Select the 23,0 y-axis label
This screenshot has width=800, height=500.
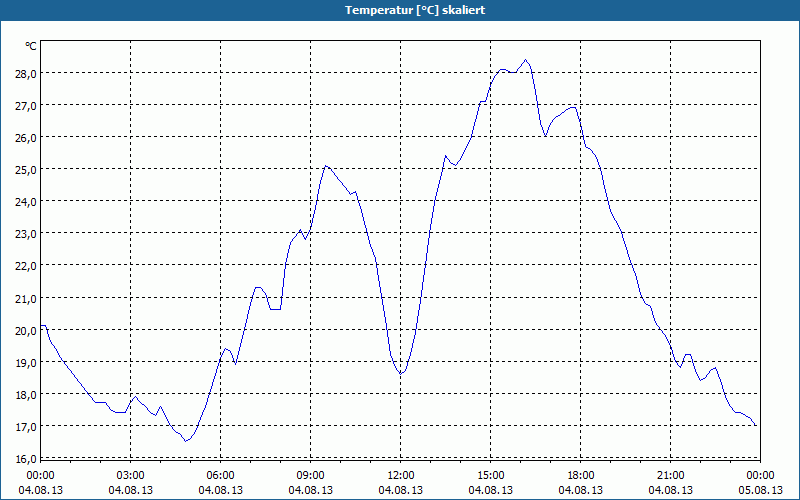[26, 234]
